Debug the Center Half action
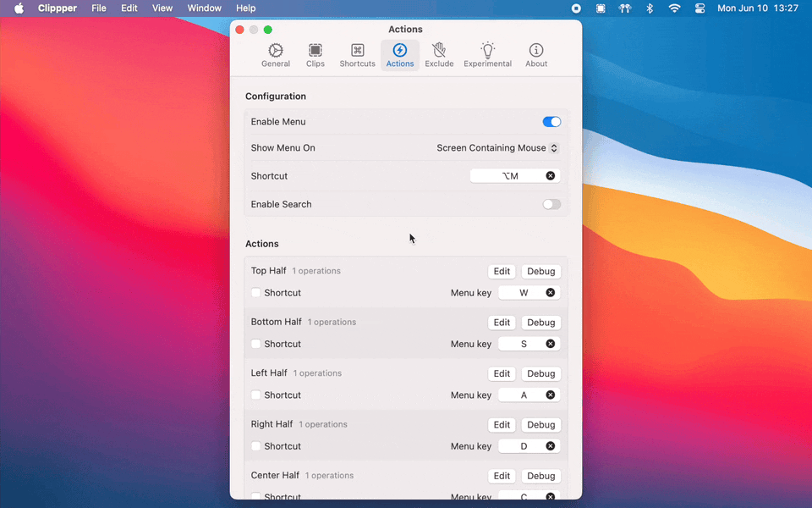Image resolution: width=812 pixels, height=508 pixels. point(540,476)
